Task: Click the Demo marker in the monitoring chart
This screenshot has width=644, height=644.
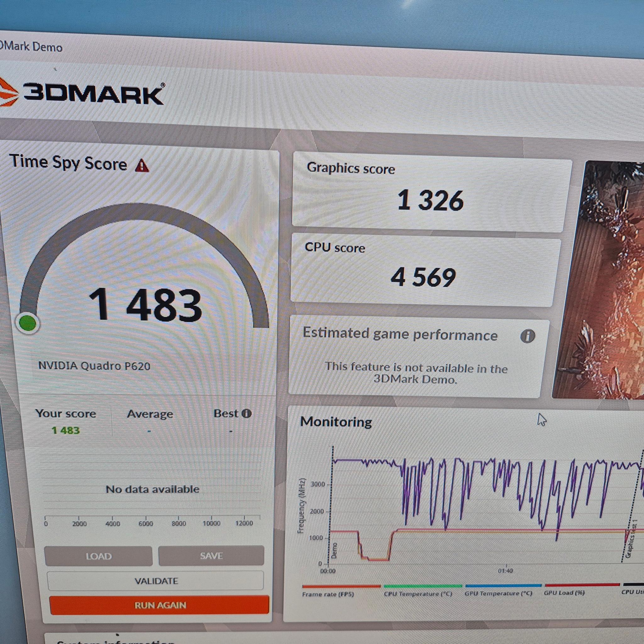Action: pos(334,551)
